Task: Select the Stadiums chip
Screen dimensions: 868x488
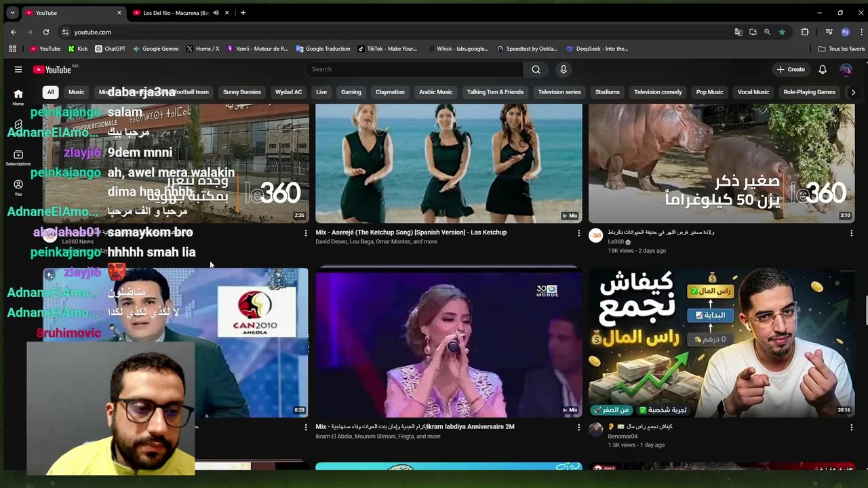Action: pos(608,92)
